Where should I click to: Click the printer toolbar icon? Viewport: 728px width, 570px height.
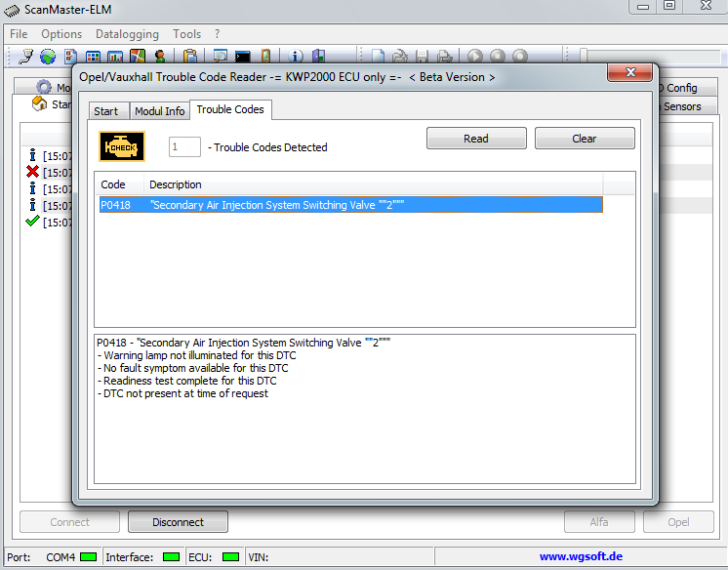tap(445, 57)
